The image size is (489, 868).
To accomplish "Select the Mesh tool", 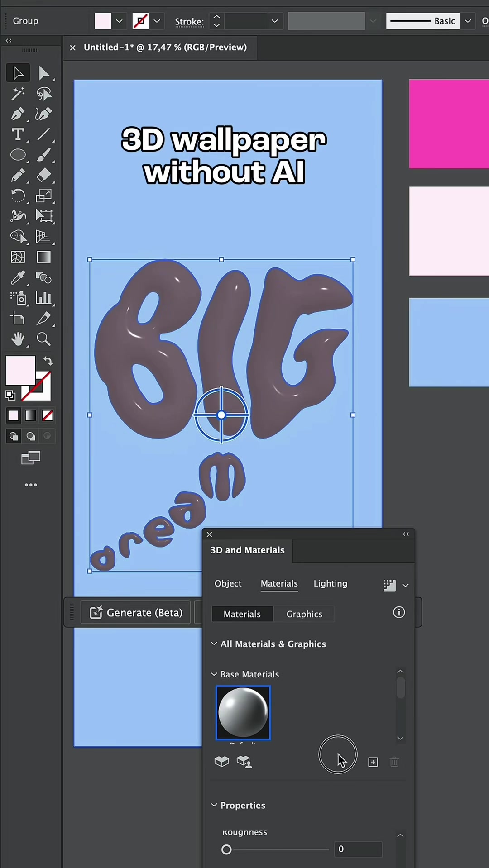I will click(18, 257).
